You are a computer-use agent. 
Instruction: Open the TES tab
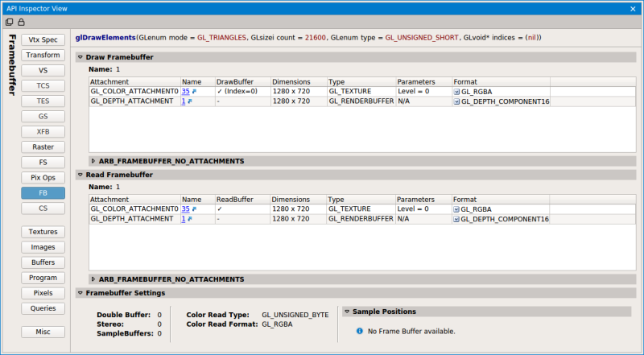coord(43,101)
